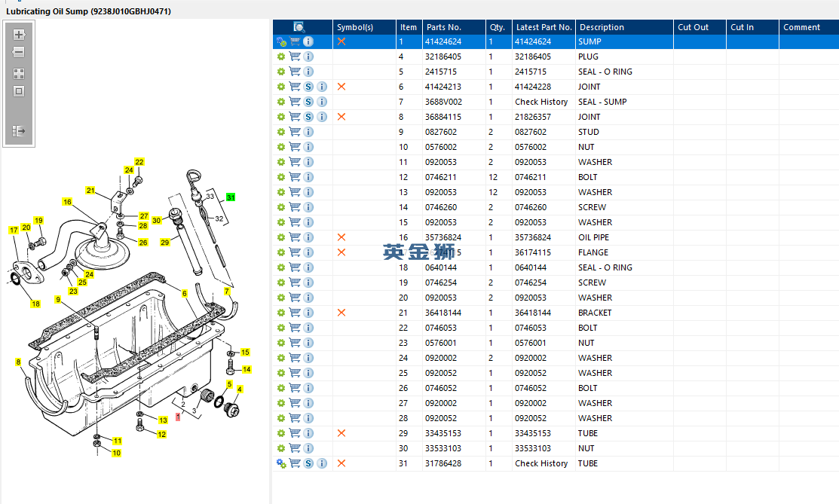This screenshot has width=839, height=504.
Task: Sort by the Parts No. column header
Action: (454, 27)
